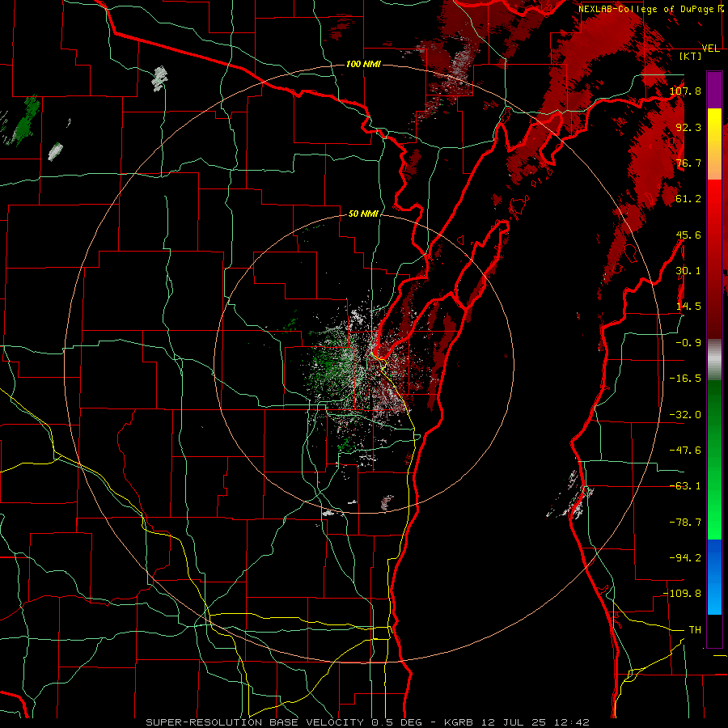Click the gray near-zero color bar segment
The width and height of the screenshot is (728, 728).
click(714, 360)
